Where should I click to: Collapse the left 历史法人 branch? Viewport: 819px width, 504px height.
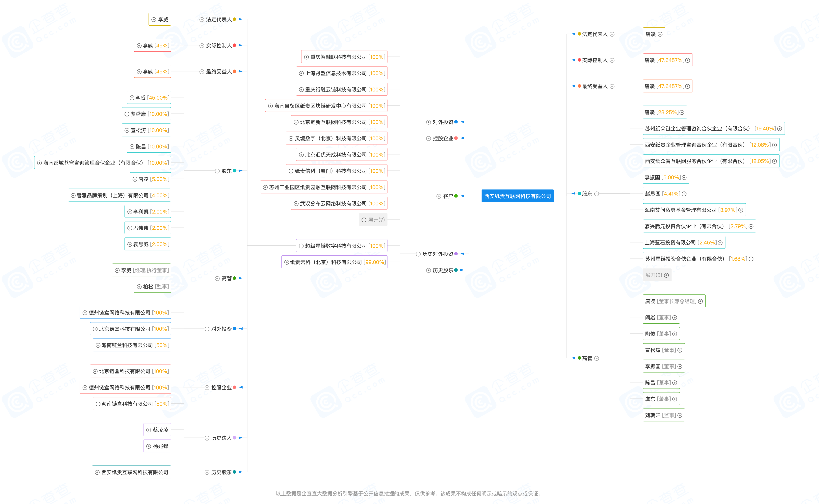tap(207, 438)
